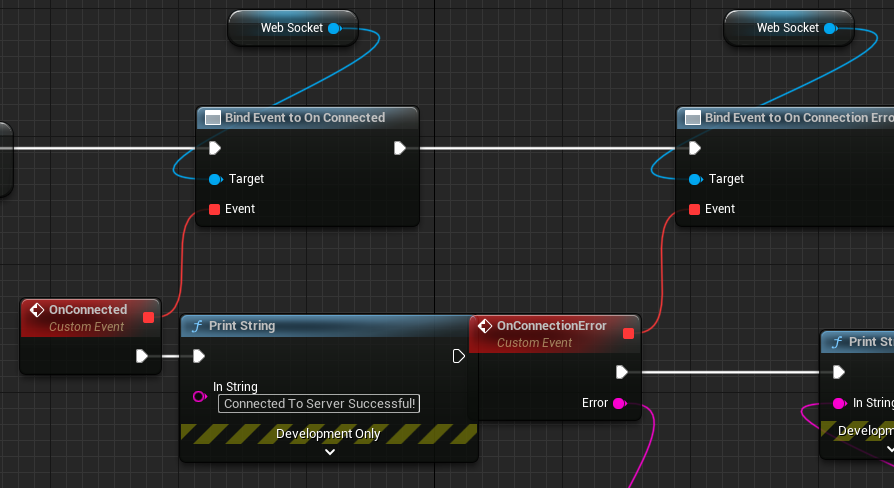Click the Error string output pin
Screen dimensions: 894x488
click(x=619, y=404)
